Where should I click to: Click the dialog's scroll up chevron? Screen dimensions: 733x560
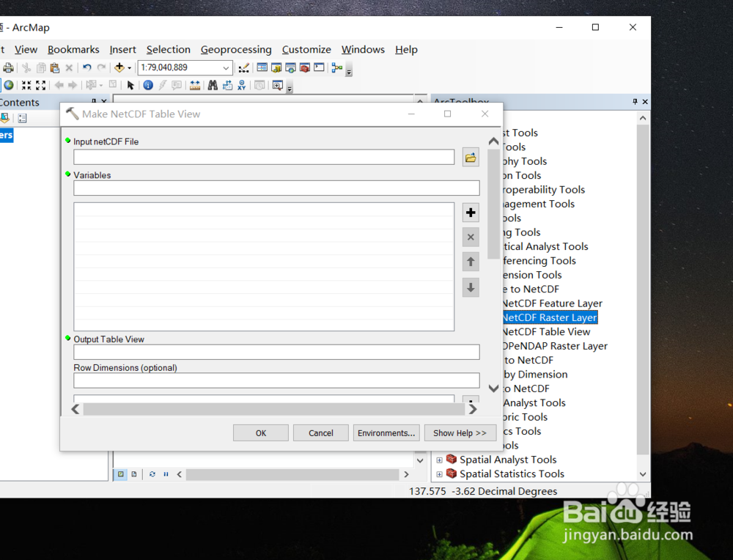pos(493,141)
